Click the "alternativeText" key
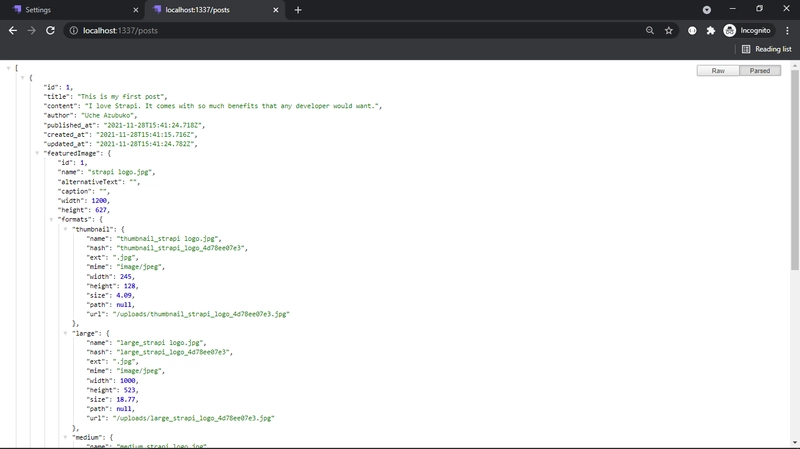 89,182
